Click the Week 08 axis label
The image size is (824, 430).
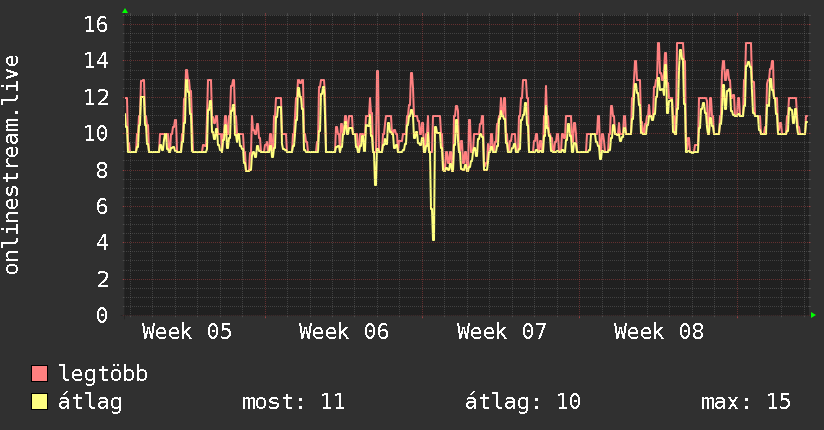[x=659, y=332]
